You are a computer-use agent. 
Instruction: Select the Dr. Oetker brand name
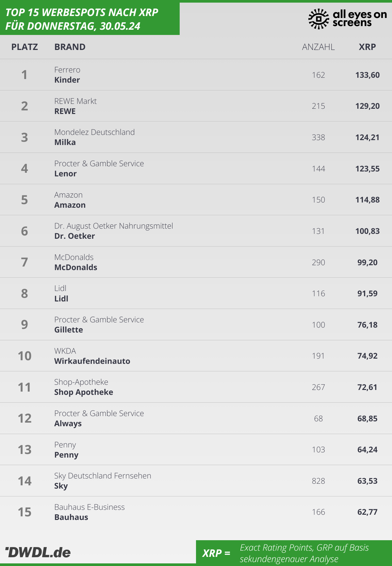[74, 236]
